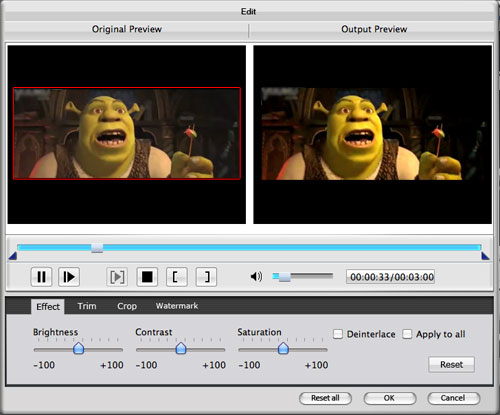Open the Crop tab
500x415 pixels.
127,306
